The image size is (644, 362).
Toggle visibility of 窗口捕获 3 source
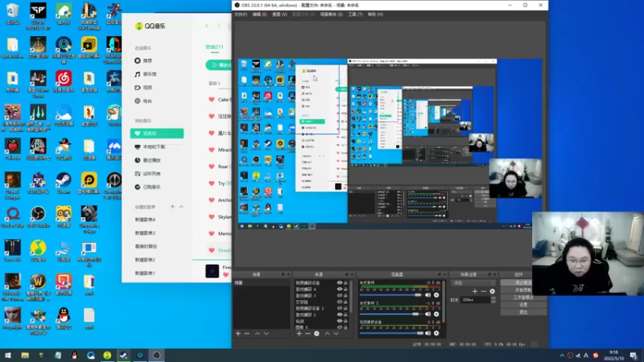(x=339, y=295)
